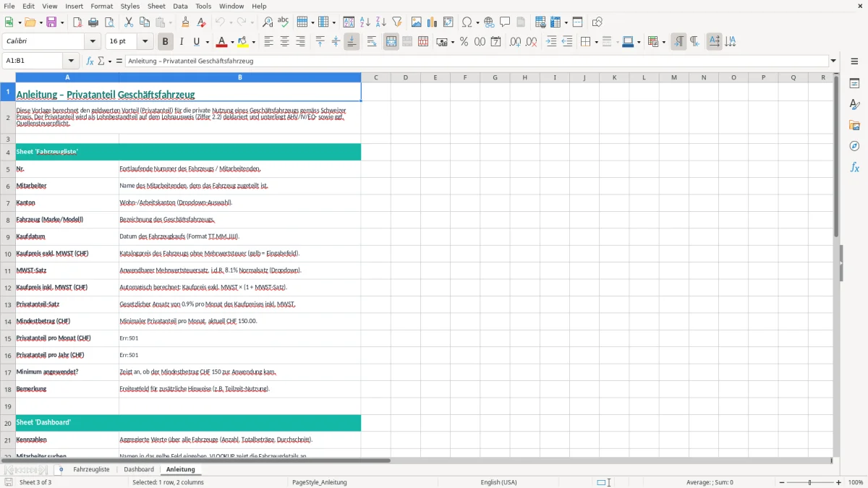
Task: Click Format as Percent icon
Action: click(x=464, y=42)
